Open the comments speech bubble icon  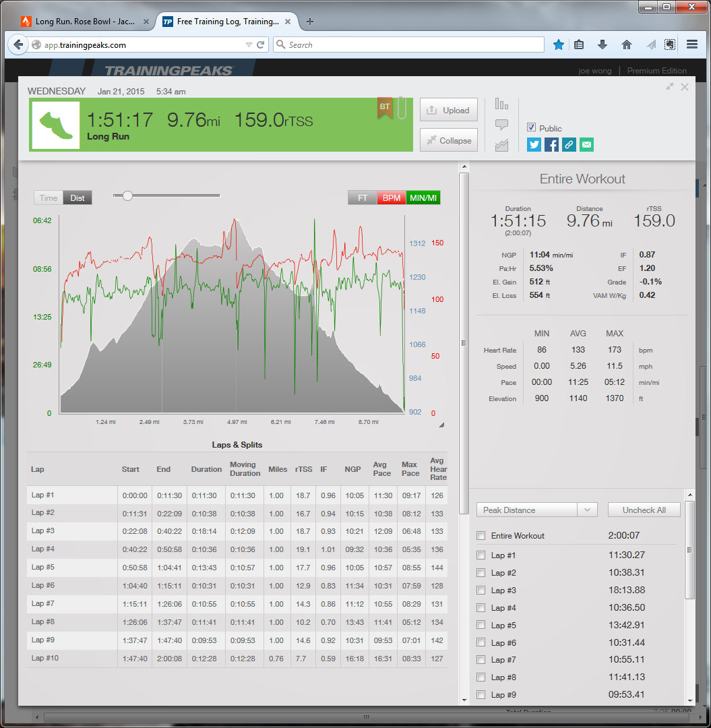tap(501, 125)
